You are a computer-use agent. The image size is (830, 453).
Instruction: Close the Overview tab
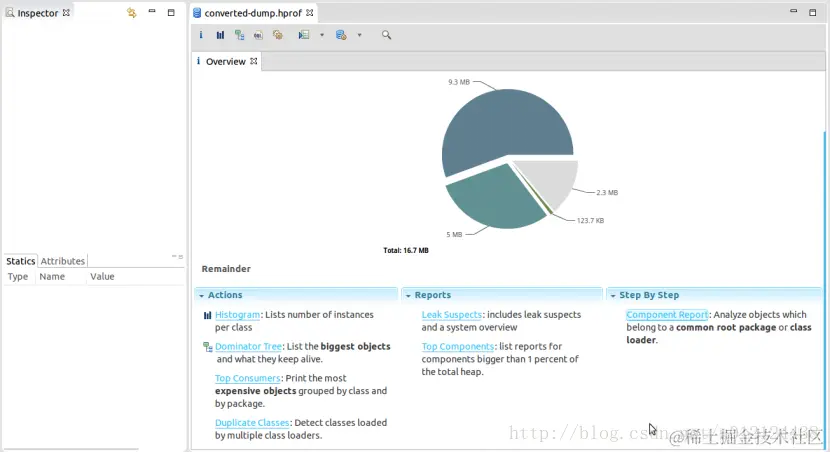pyautogui.click(x=254, y=61)
